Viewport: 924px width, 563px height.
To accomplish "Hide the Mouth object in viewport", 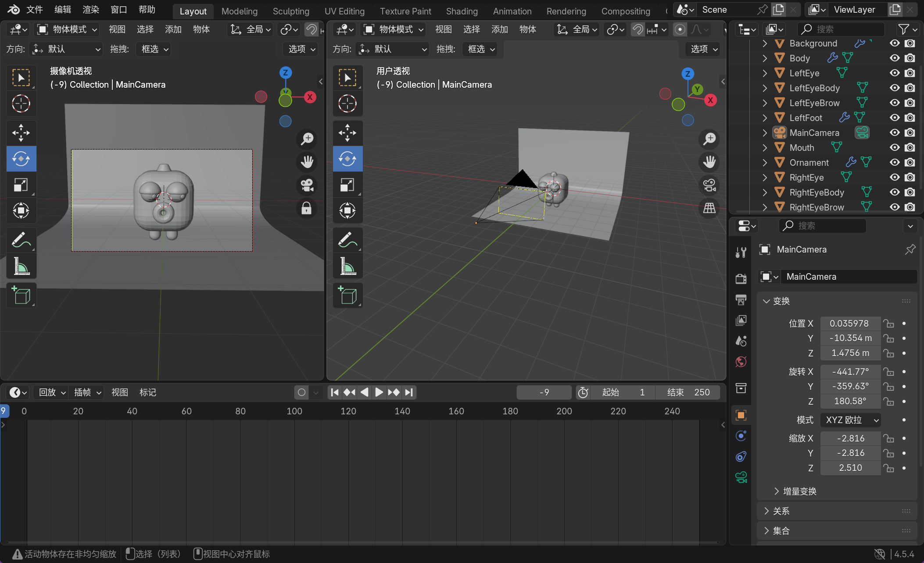I will pos(895,148).
